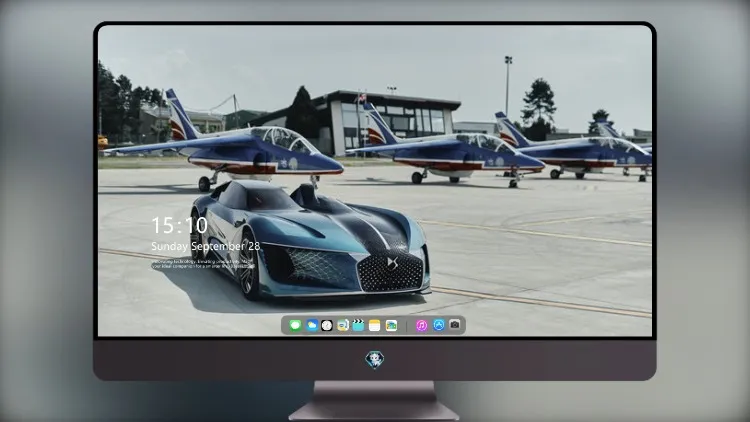Open the Clock app in the dock

327,325
